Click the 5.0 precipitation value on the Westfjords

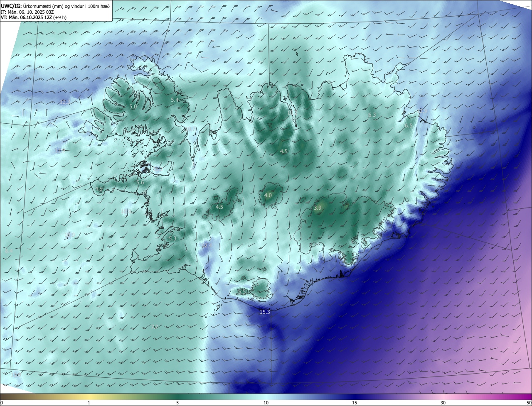point(133,107)
